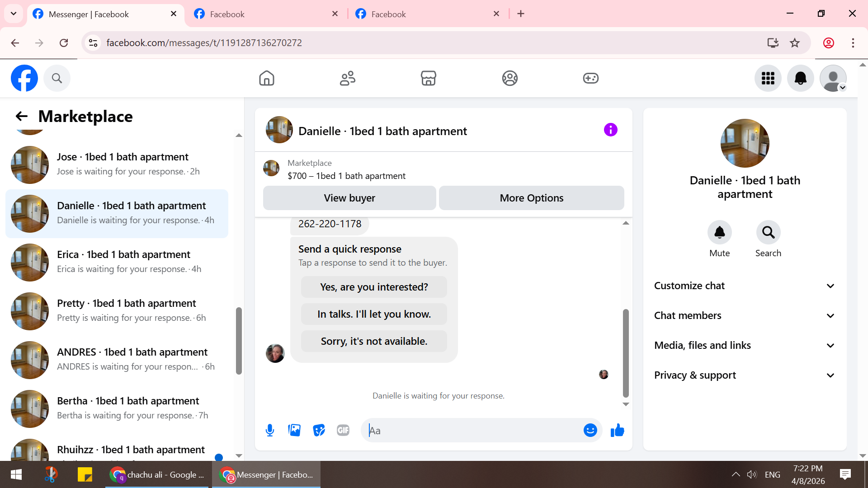This screenshot has width=868, height=488.
Task: Open the sticker picker icon
Action: pyautogui.click(x=319, y=430)
